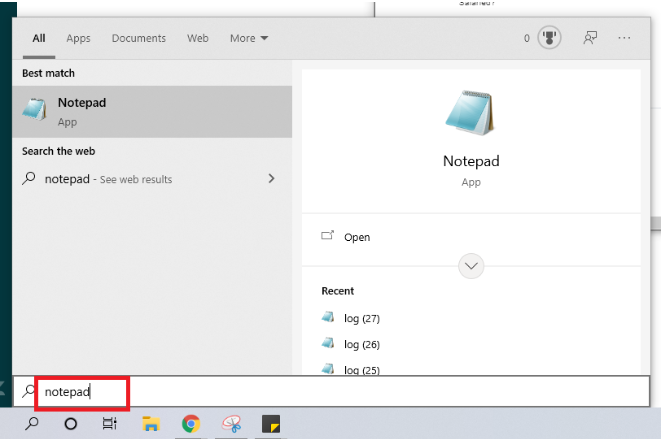Launch File Explorer from taskbar
The image size is (663, 439).
151,424
